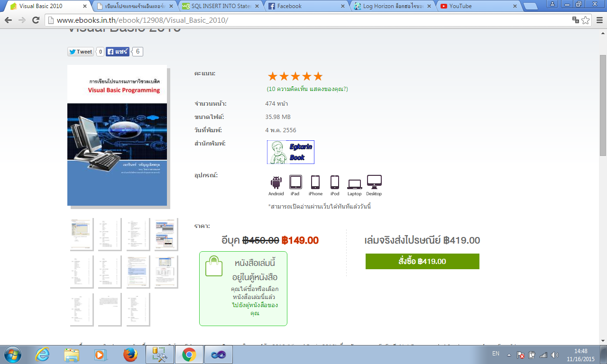Image resolution: width=607 pixels, height=364 pixels.
Task: Launch Internet Explorer from the taskbar
Action: click(42, 355)
